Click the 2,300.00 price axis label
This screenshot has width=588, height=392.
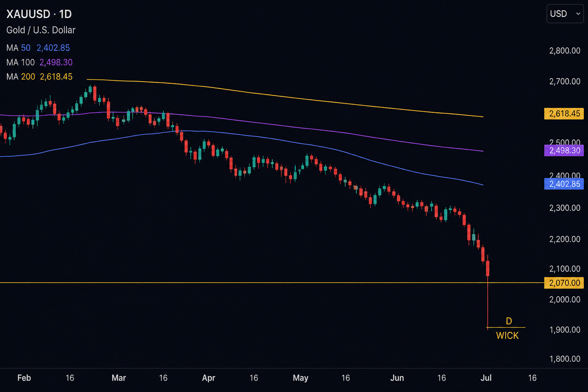pos(565,208)
